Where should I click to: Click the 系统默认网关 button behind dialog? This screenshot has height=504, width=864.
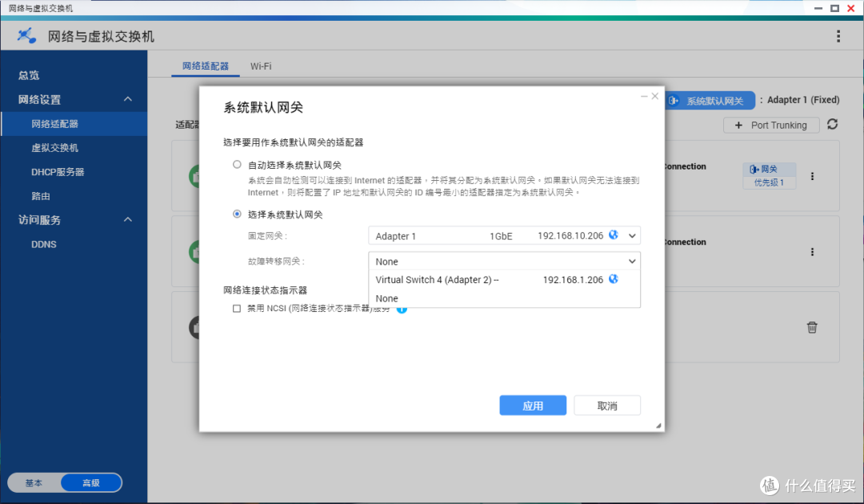pyautogui.click(x=710, y=101)
